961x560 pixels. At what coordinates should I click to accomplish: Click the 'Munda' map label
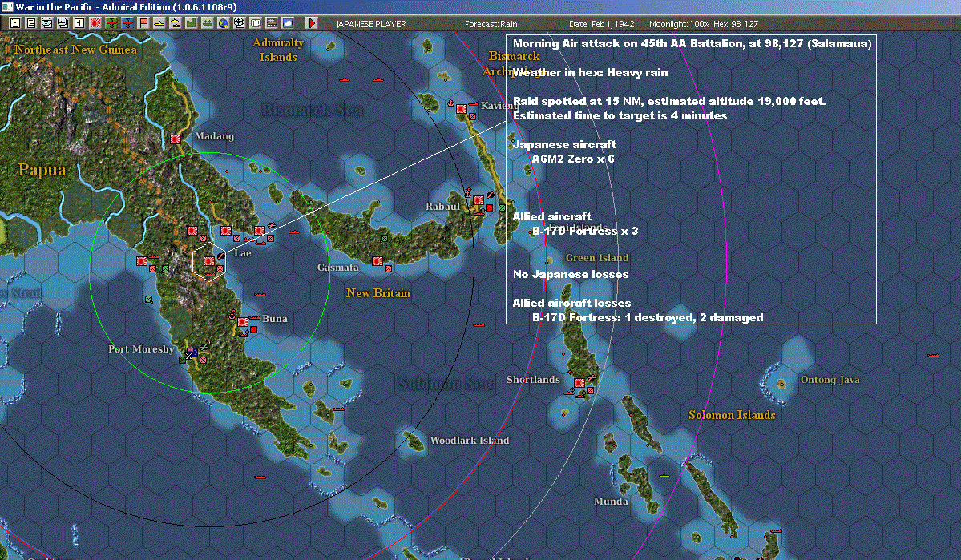point(611,502)
